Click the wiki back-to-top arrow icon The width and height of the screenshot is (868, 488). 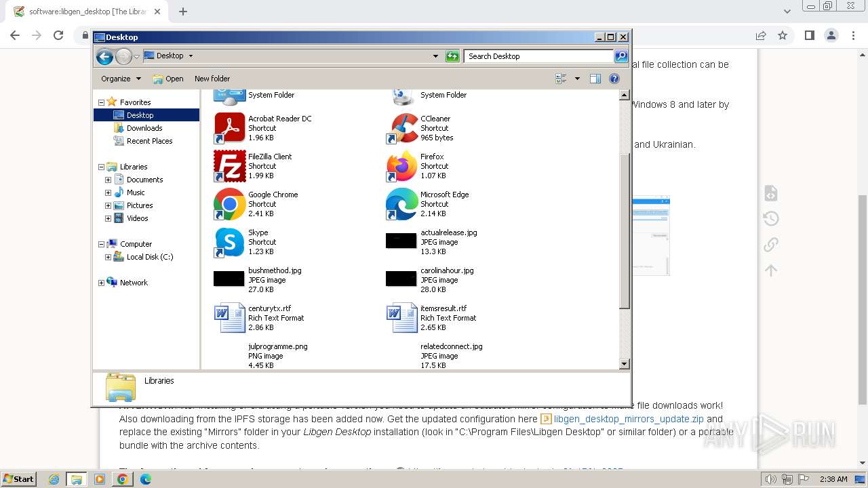pos(771,270)
